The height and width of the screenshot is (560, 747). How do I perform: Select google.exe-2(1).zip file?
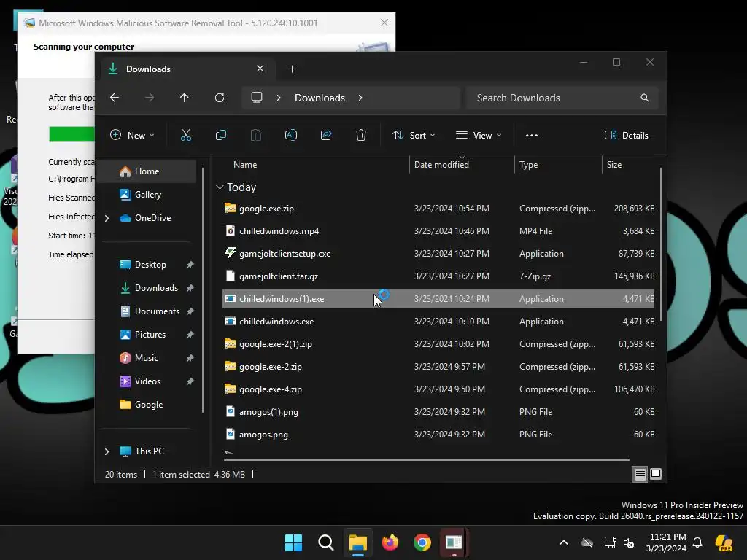438,344
